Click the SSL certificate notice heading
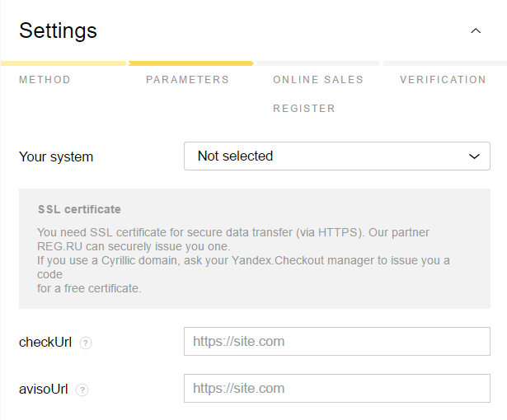 (x=79, y=209)
